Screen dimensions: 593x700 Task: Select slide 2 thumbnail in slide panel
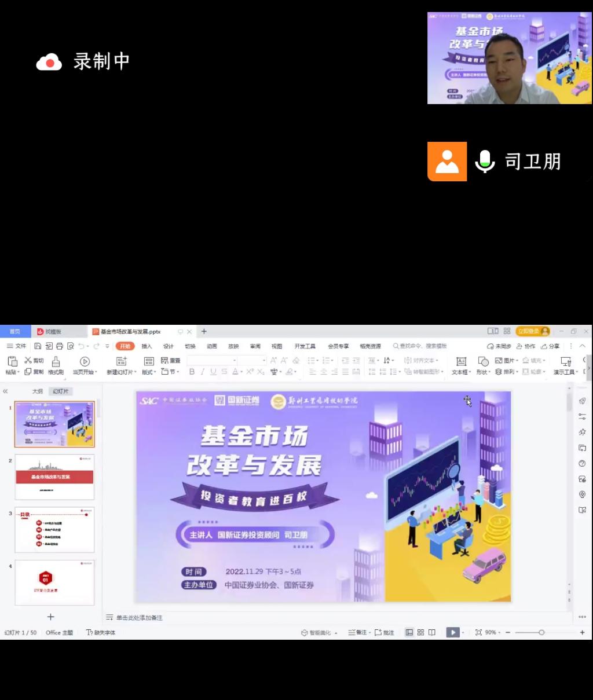click(54, 477)
